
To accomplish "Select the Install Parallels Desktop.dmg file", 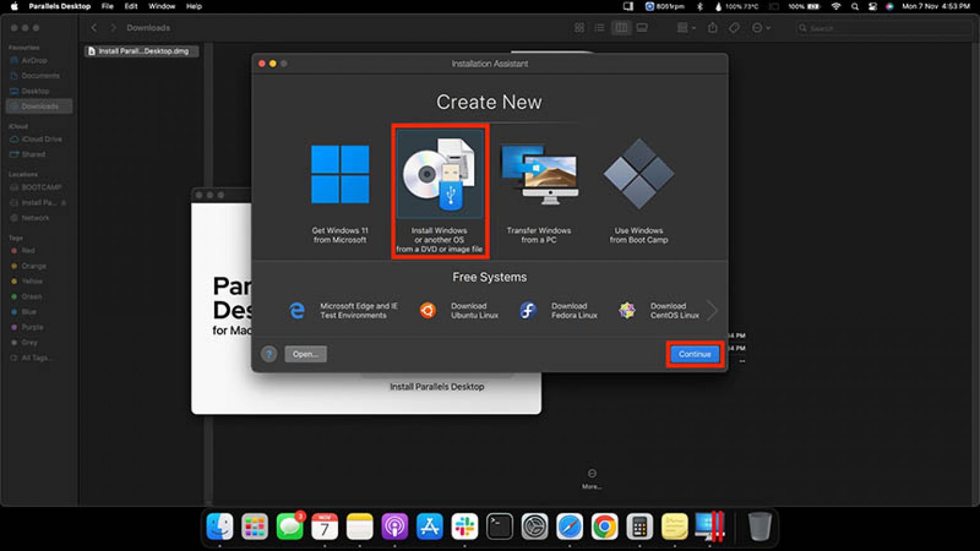I will click(142, 51).
